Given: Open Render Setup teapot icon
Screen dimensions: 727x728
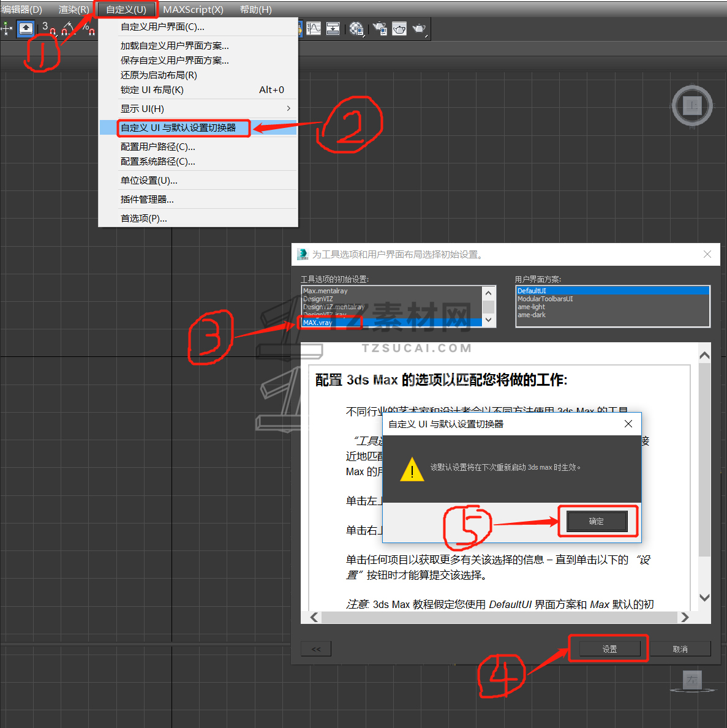Looking at the screenshot, I should click(380, 29).
